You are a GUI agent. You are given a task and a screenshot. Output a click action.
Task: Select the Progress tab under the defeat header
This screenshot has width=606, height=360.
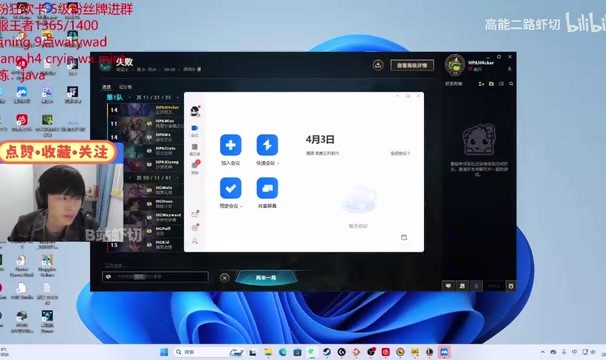click(x=106, y=87)
